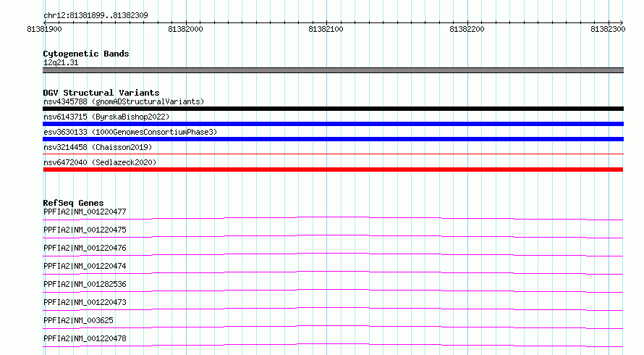
Task: Click the 12q21.31 band label
Action: (x=61, y=62)
